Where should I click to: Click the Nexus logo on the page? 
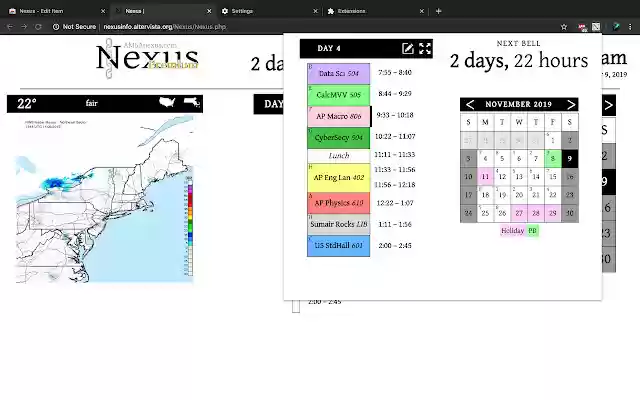pos(147,58)
